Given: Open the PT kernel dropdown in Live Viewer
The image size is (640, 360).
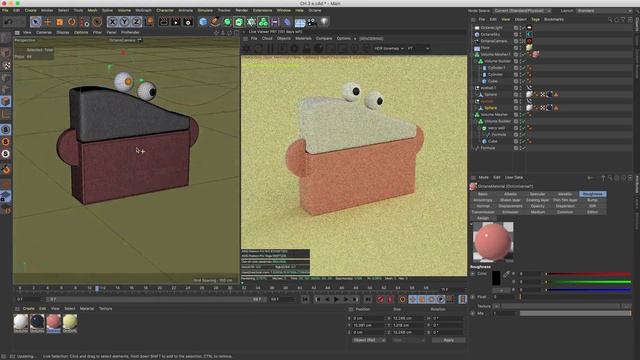Looking at the screenshot, I should (x=418, y=49).
